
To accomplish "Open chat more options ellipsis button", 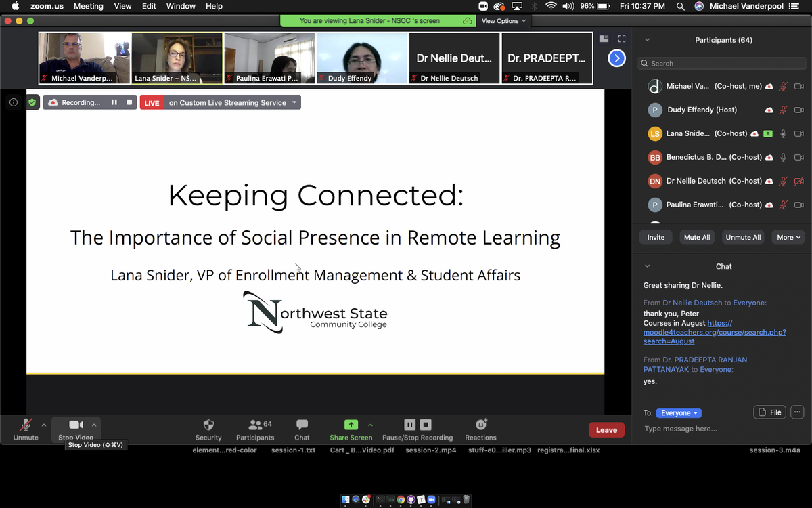I will (797, 412).
